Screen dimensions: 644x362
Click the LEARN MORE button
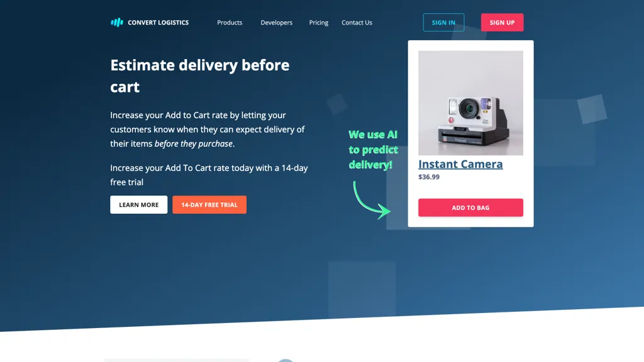(139, 204)
